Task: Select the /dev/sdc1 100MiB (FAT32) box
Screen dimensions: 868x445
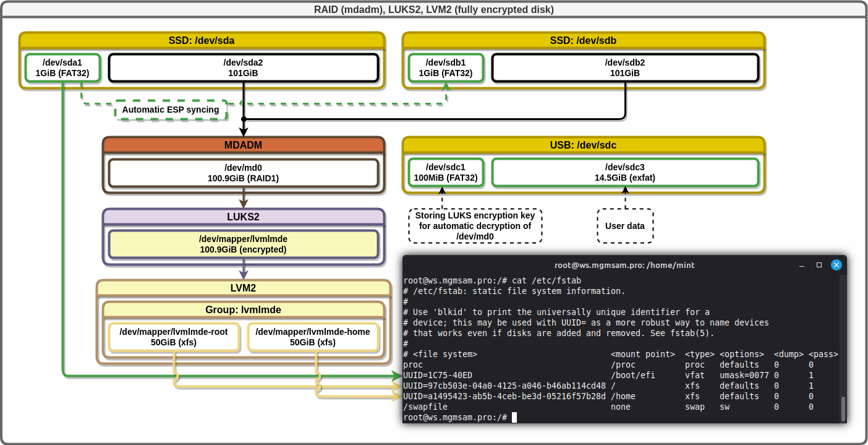Action: coord(446,173)
